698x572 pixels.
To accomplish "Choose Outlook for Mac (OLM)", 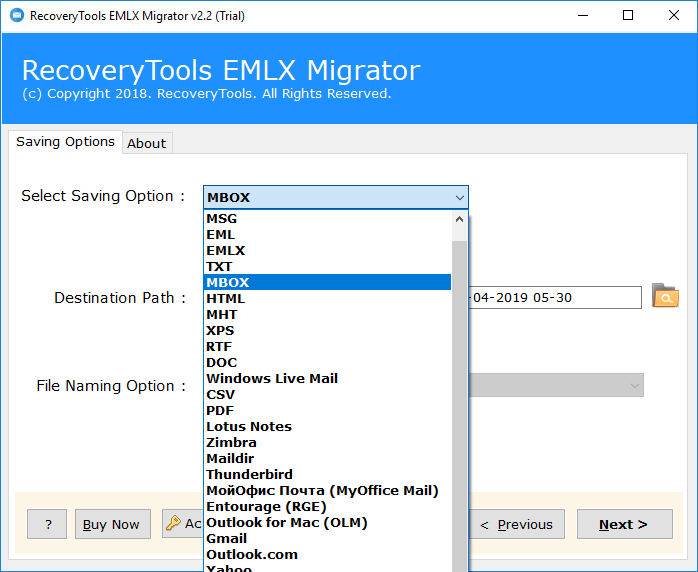I will coord(327,523).
